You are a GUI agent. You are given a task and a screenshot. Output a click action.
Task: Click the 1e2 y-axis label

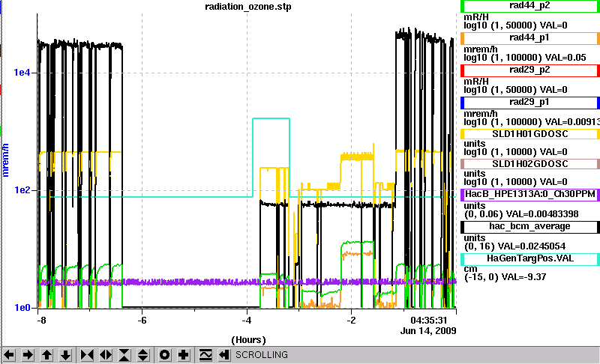click(x=22, y=189)
